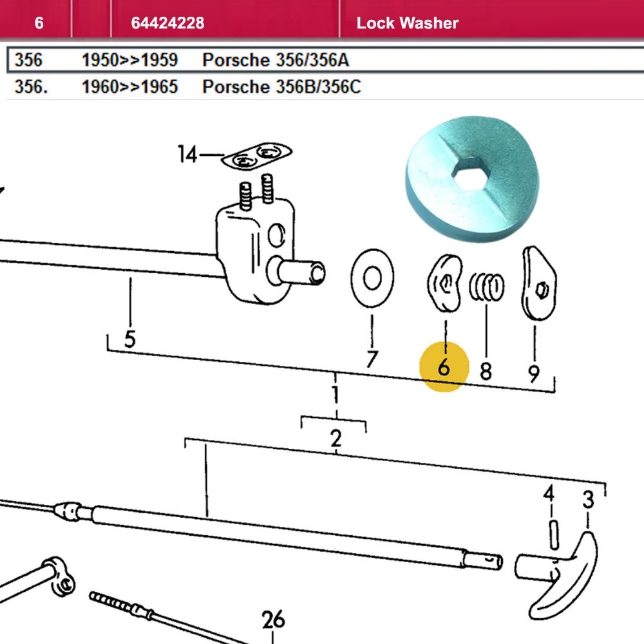Click the lock washer product photo
The height and width of the screenshot is (644, 644).
pyautogui.click(x=471, y=178)
